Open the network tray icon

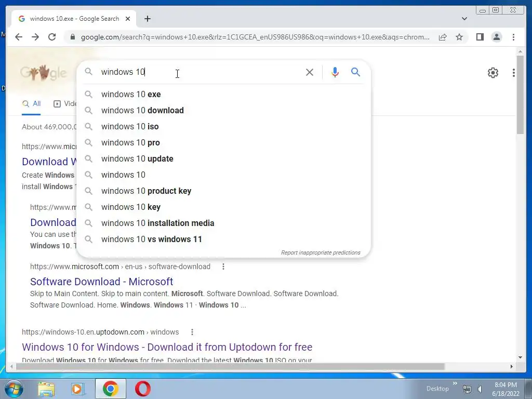coord(467,389)
